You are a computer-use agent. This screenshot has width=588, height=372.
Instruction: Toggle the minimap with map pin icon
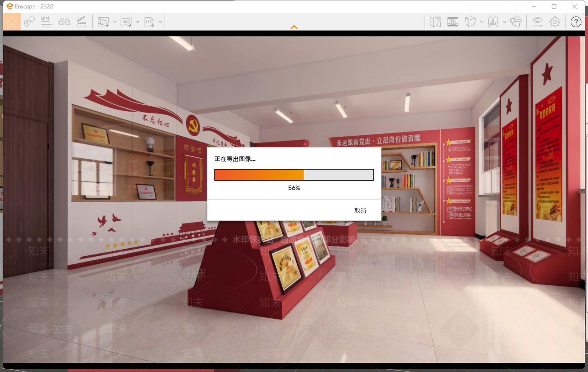pyautogui.click(x=435, y=22)
